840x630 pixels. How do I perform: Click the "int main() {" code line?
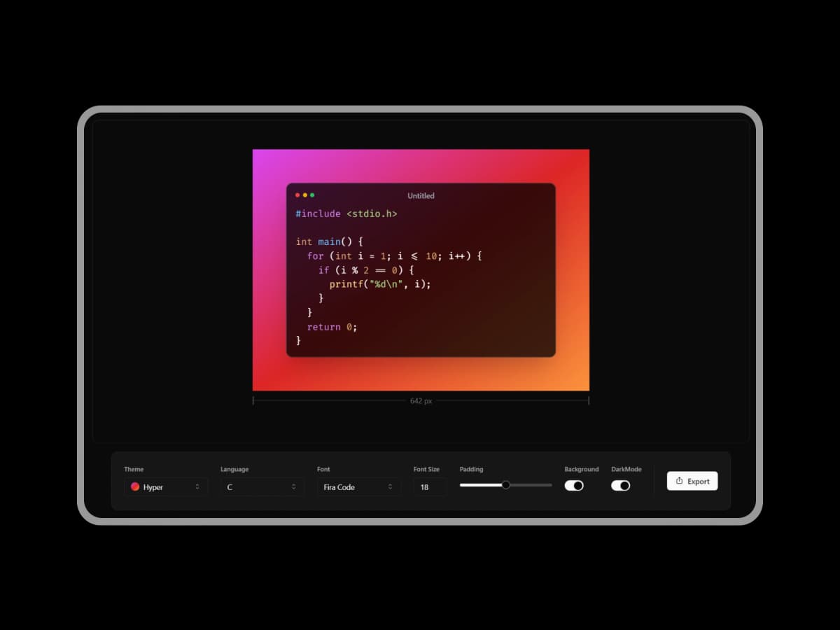coord(329,241)
